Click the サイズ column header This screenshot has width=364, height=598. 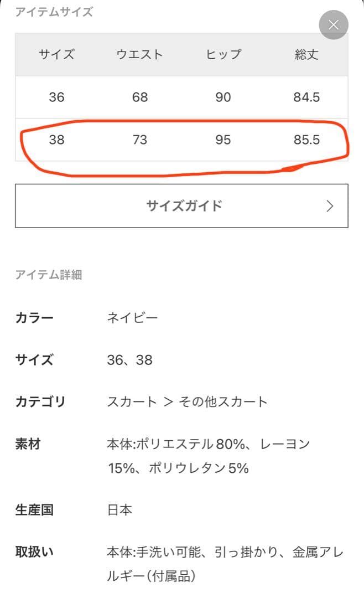(56, 54)
